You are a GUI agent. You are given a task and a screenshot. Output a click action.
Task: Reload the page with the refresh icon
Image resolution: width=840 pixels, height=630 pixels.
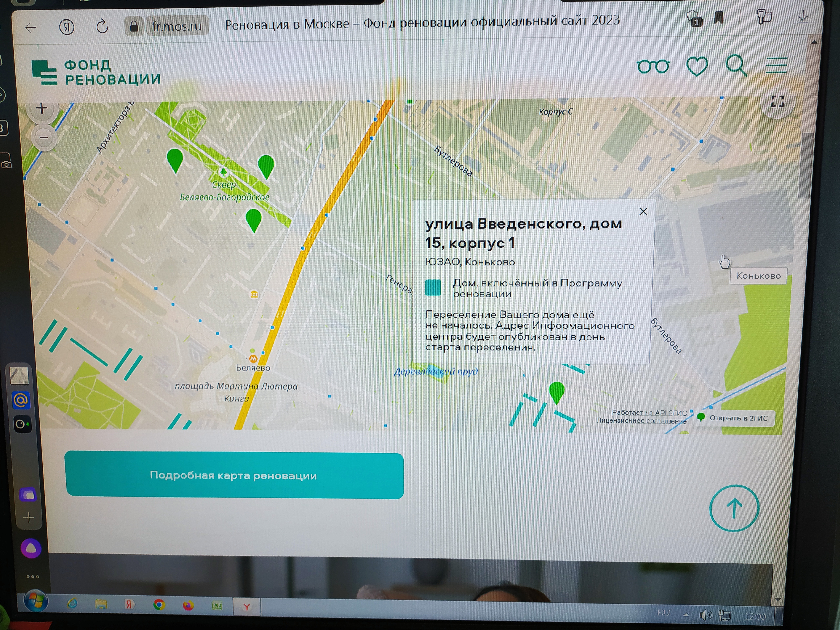pos(102,27)
